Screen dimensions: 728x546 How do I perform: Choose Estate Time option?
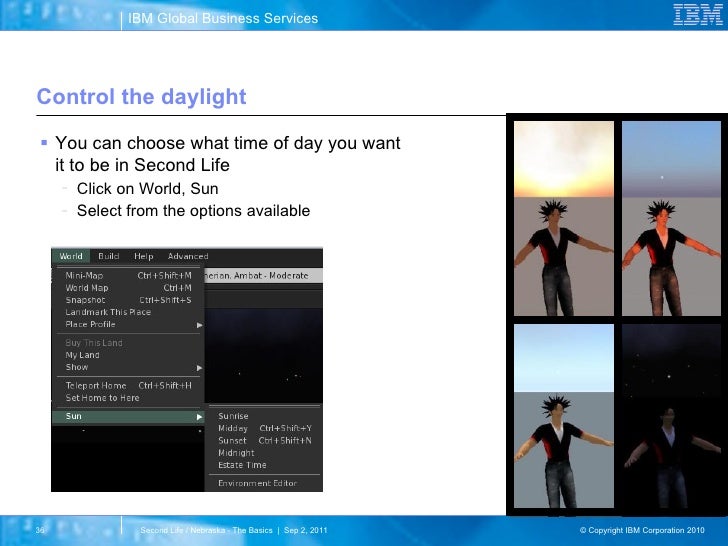[264, 465]
